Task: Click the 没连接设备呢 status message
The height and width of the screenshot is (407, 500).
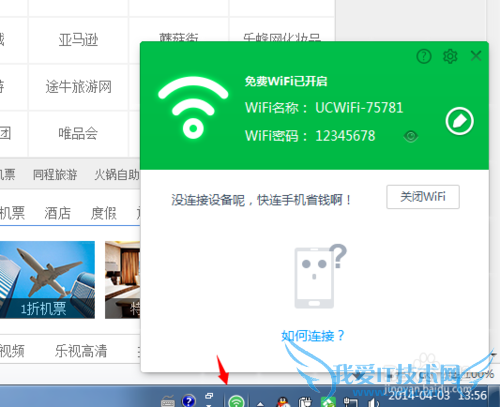Action: point(261,200)
